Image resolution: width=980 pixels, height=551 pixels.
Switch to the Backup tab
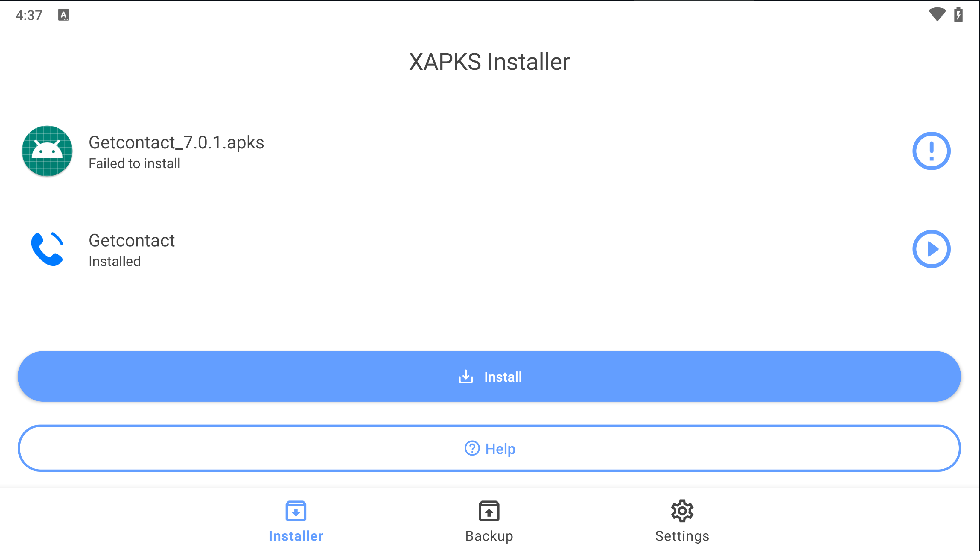489,520
